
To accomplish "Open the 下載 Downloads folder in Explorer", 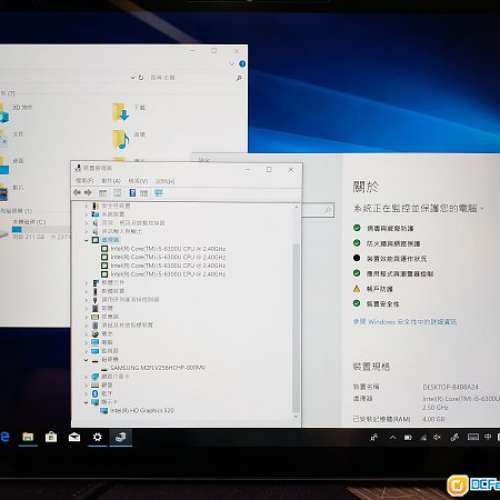I will [128, 111].
